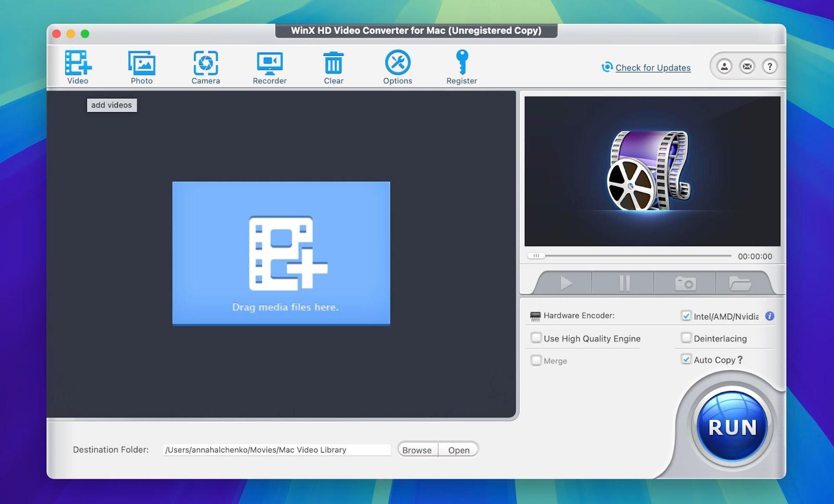Enable Deinterlacing checkbox
834x504 pixels.
(x=686, y=338)
